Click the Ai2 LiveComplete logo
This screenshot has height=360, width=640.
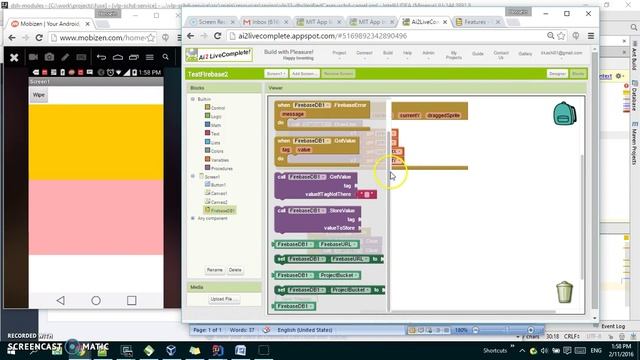[219, 55]
